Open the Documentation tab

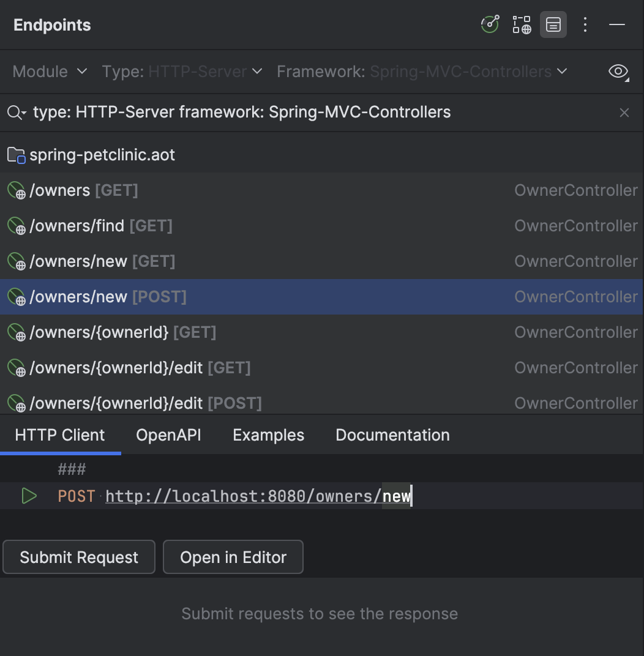(x=392, y=434)
